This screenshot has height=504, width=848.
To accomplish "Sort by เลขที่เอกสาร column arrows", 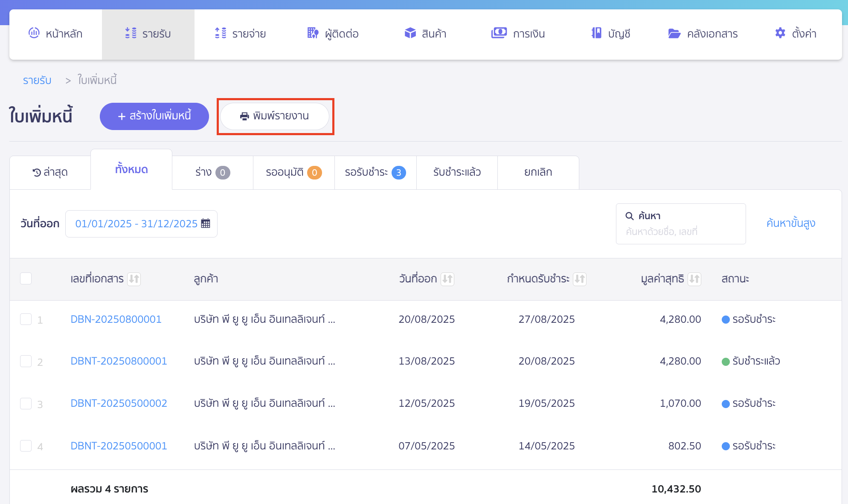I will [134, 279].
